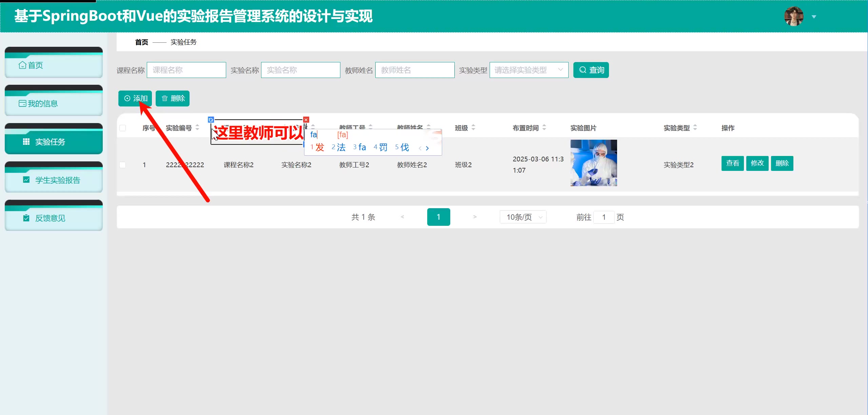Click the red close icon on annotation box

coord(306,120)
